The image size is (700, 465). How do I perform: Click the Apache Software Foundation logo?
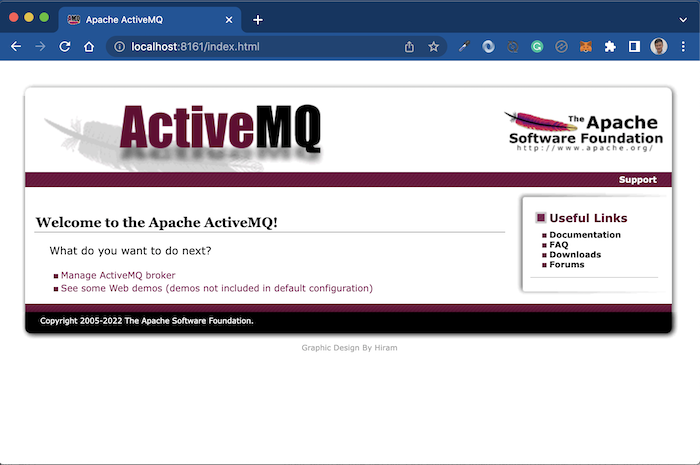(x=584, y=132)
